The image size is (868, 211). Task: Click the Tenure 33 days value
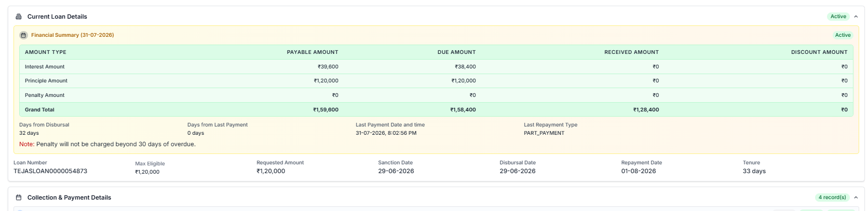pyautogui.click(x=754, y=171)
